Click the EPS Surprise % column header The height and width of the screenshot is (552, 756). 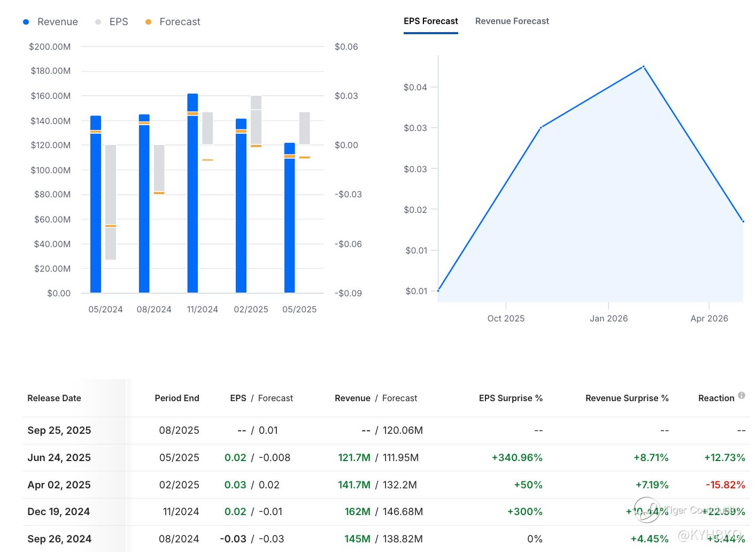[510, 398]
